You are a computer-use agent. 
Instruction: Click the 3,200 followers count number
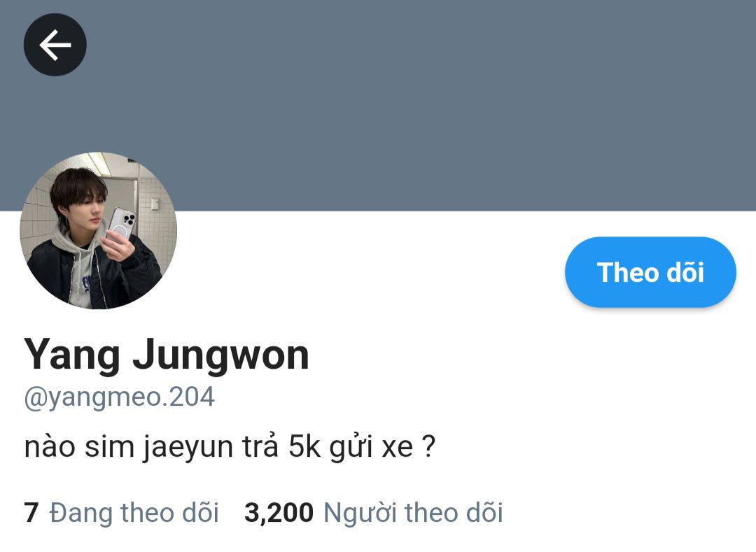click(x=279, y=513)
